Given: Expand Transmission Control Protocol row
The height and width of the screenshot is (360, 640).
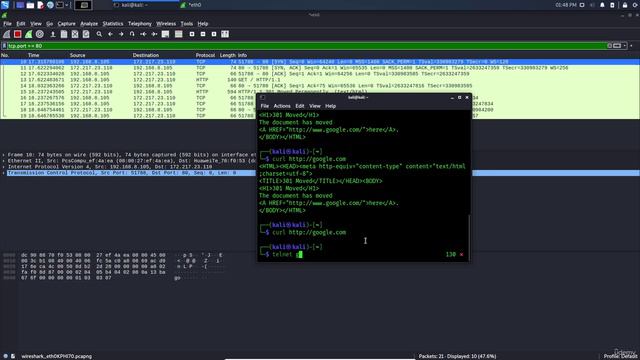Looking at the screenshot, I should click(x=4, y=173).
